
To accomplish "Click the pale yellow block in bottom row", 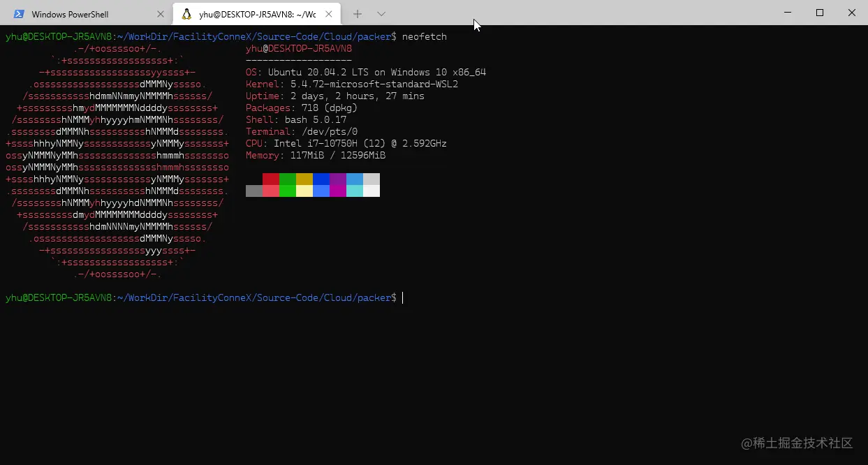I will (x=304, y=191).
